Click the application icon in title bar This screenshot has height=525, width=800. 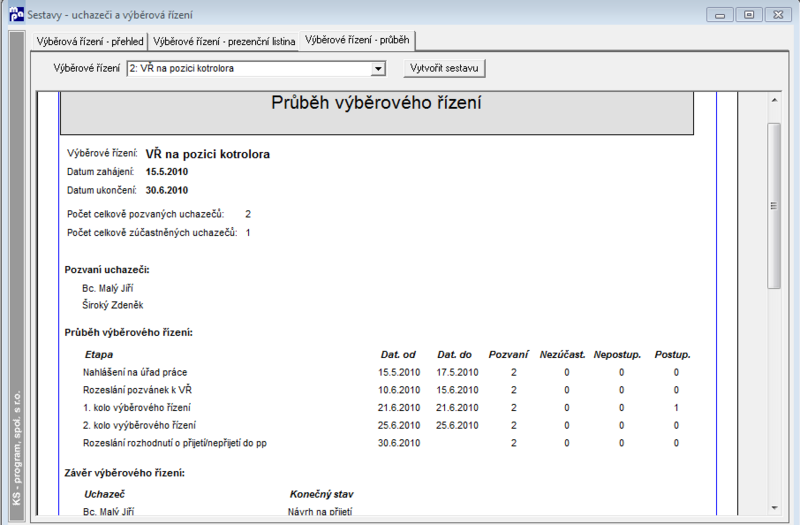click(x=16, y=14)
